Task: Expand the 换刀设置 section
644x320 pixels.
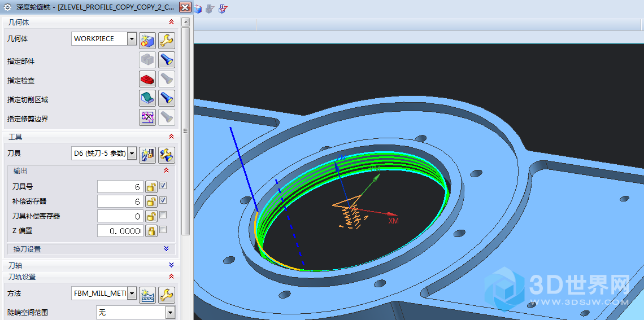Action: pyautogui.click(x=166, y=249)
